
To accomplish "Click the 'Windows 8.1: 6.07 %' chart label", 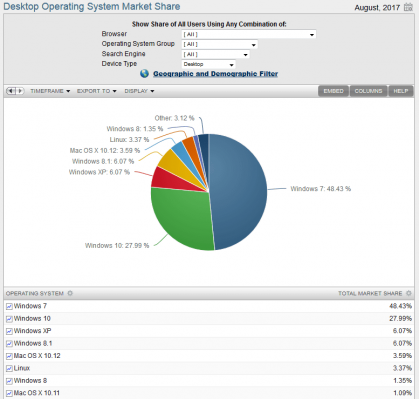I will 103,161.
